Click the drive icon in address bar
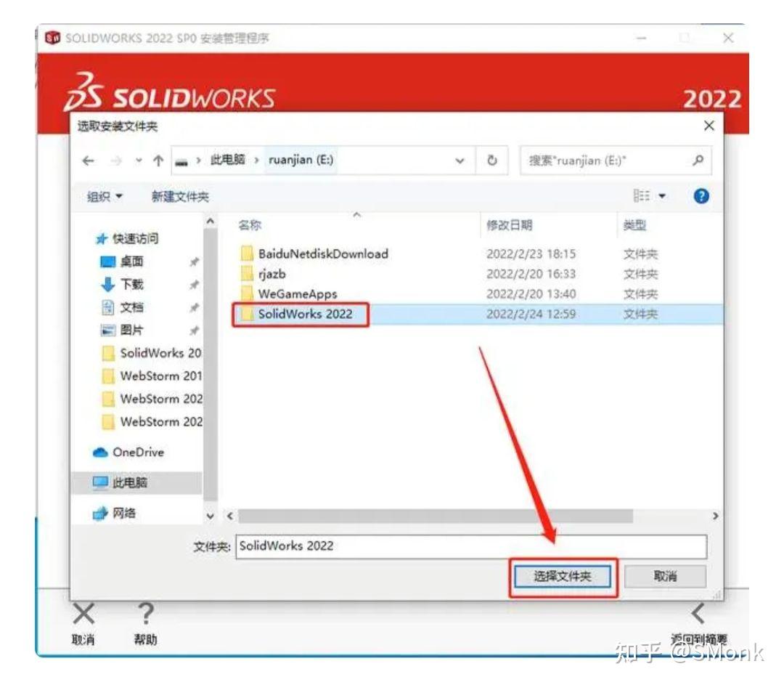Screen dimensions: 784x685 point(181,161)
